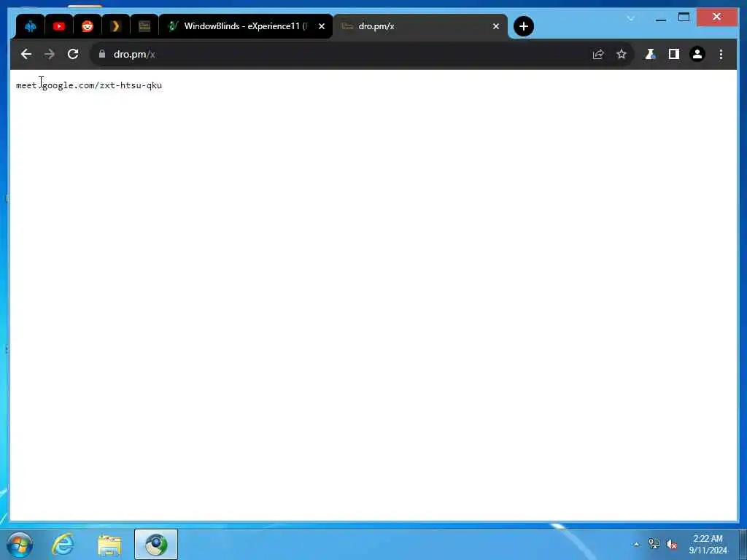The height and width of the screenshot is (560, 747).
Task: Open the clock showing 2:22 AM
Action: [708, 544]
